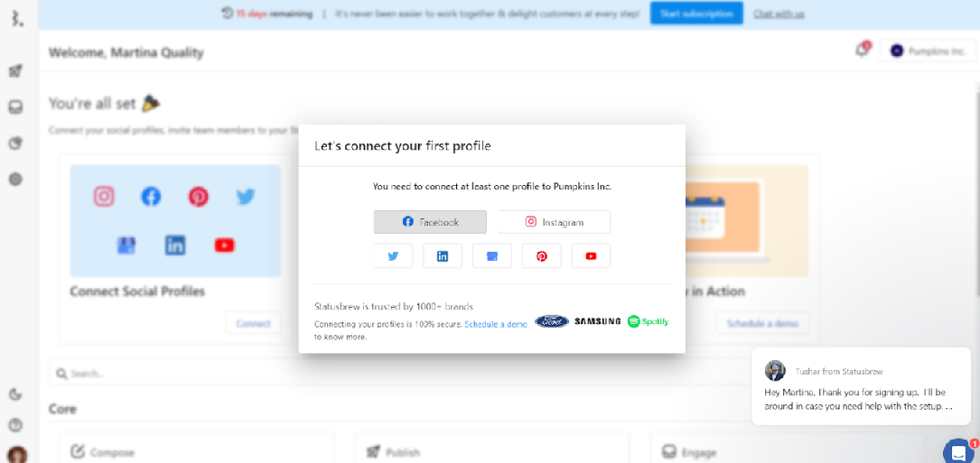
Task: Click the Instagram connect button
Action: [554, 222]
